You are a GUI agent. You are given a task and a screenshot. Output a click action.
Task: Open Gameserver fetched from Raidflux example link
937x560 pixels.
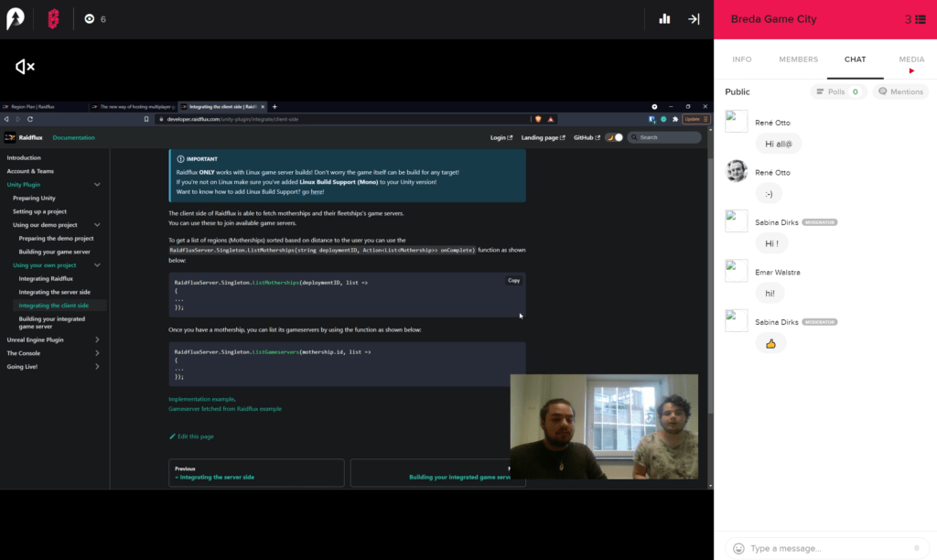pyautogui.click(x=225, y=409)
